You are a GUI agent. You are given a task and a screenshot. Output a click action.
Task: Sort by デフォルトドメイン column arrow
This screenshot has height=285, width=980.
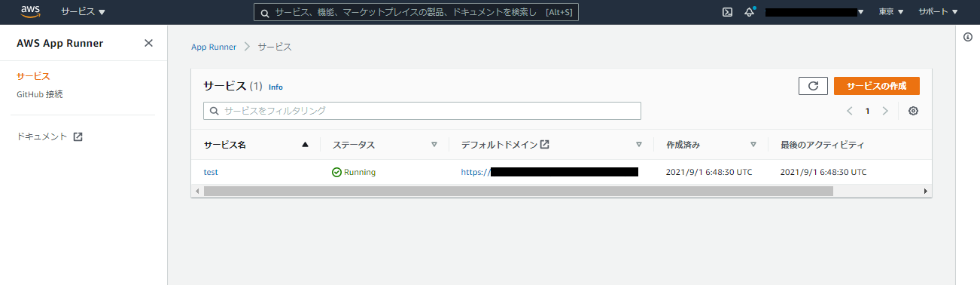pos(639,144)
